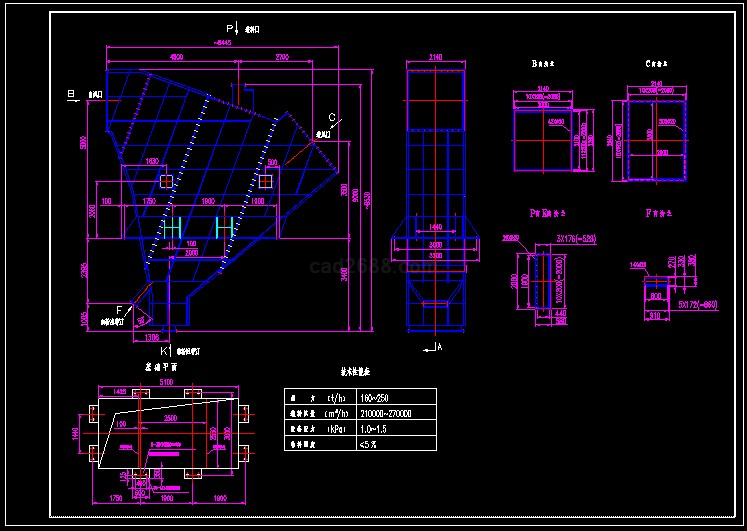The image size is (747, 531).
Task: Click the right red square access port
Action: (x=265, y=181)
